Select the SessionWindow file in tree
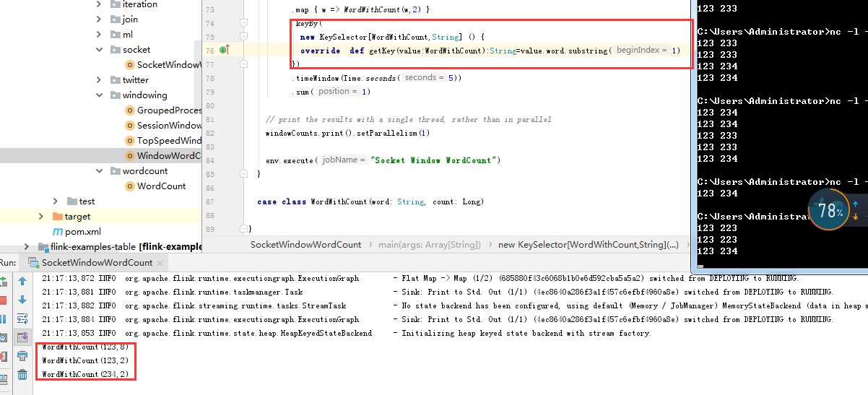Screen dimensions: 868x395 pyautogui.click(x=162, y=126)
